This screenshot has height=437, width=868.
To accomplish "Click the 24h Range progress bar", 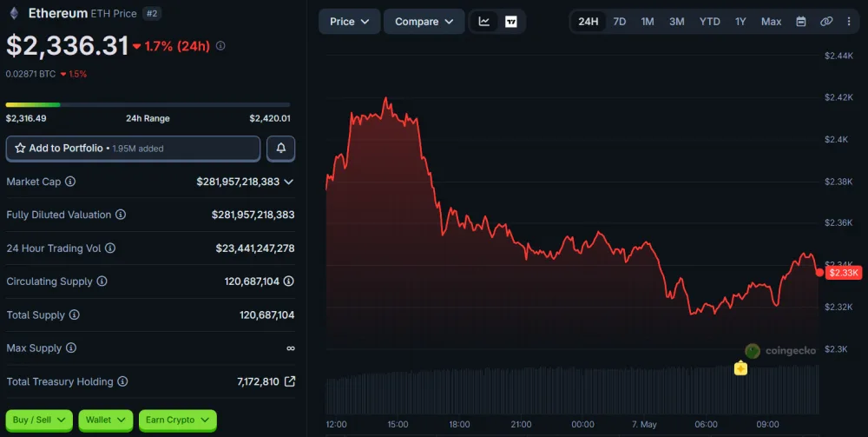I will pos(148,104).
